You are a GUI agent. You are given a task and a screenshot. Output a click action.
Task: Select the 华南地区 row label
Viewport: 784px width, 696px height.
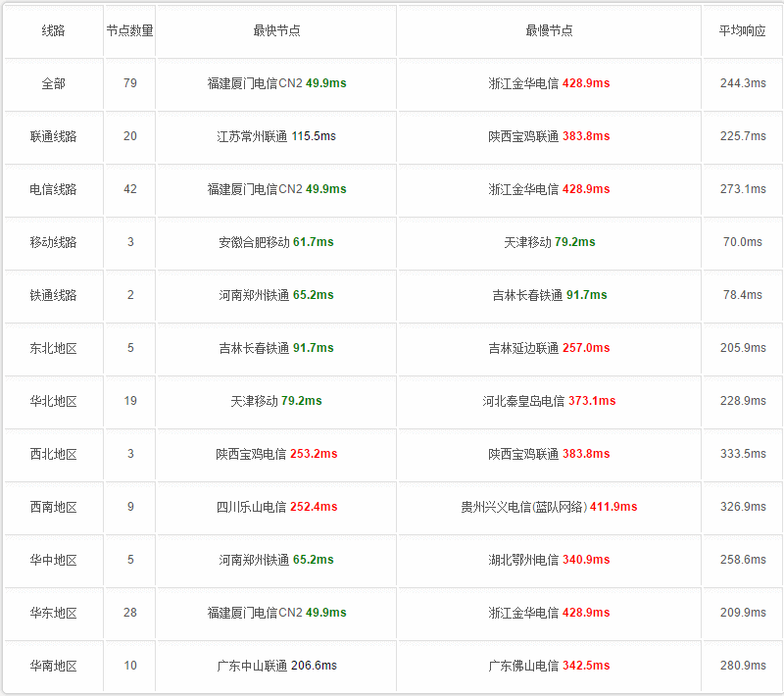click(53, 666)
